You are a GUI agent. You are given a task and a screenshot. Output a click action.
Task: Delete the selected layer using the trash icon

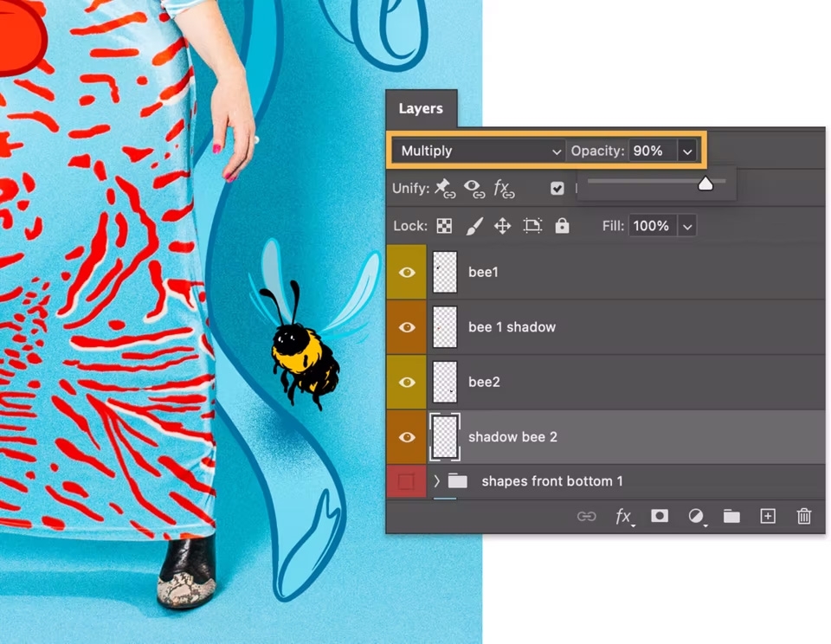(x=803, y=516)
